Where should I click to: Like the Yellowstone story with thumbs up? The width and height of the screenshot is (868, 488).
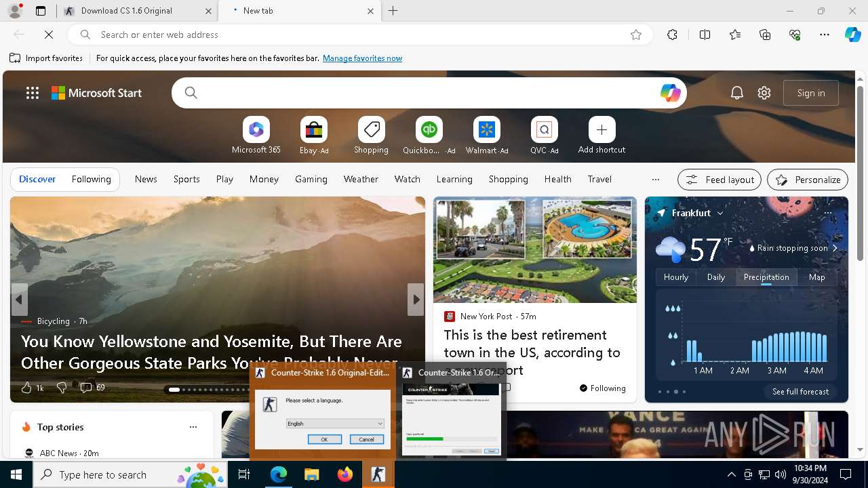coord(26,388)
